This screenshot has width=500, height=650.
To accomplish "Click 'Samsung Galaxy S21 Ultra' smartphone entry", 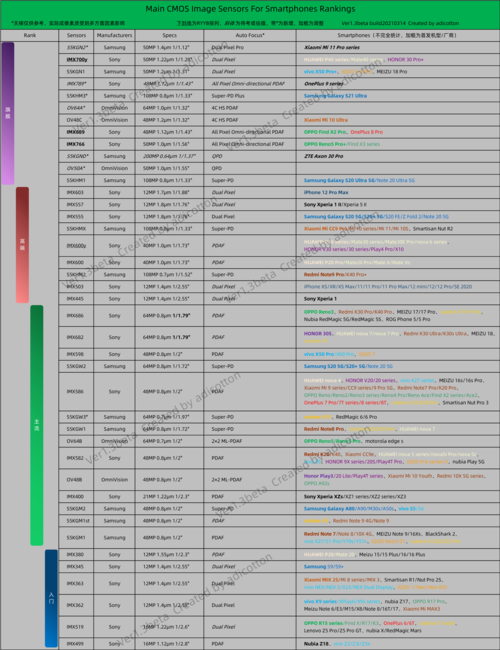I will click(x=335, y=95).
